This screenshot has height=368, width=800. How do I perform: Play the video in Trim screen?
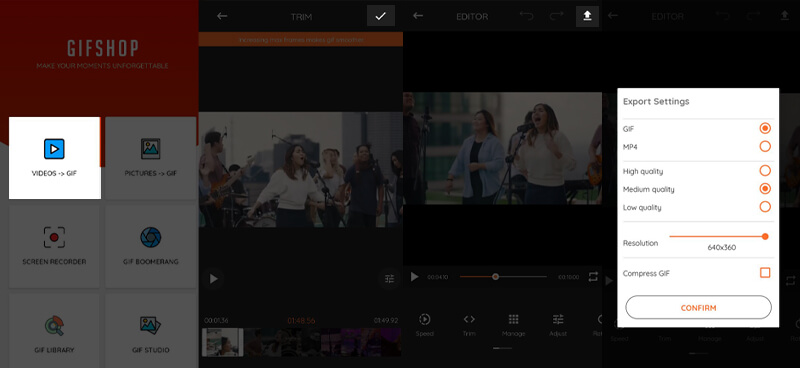click(x=214, y=279)
